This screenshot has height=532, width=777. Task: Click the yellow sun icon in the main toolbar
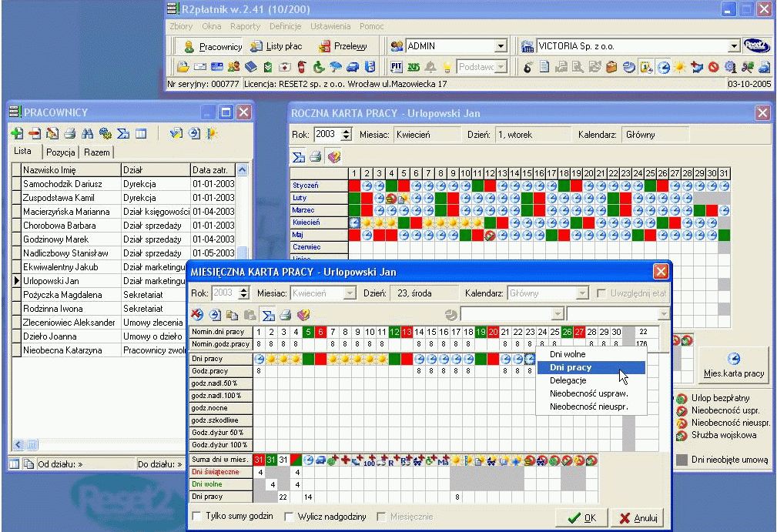[x=679, y=66]
